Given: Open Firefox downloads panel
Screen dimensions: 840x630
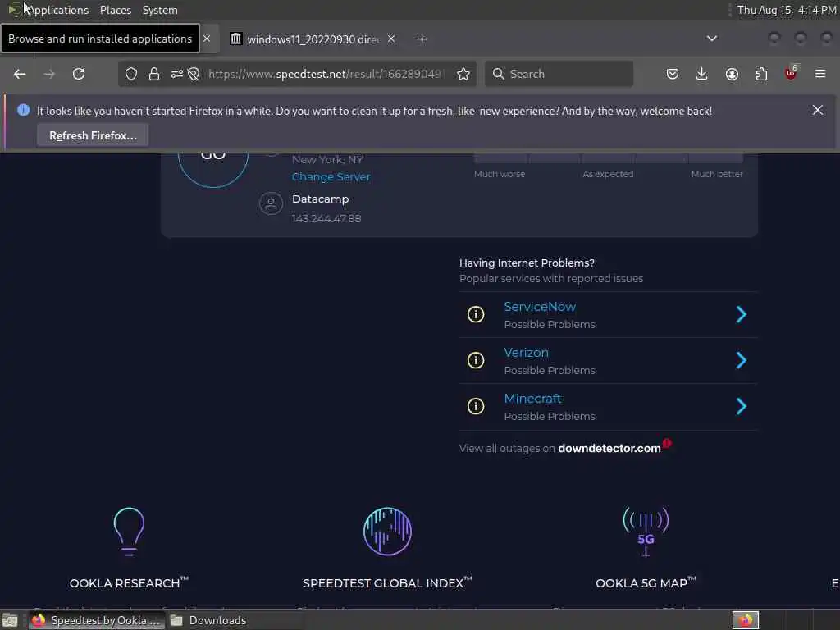Looking at the screenshot, I should (702, 74).
